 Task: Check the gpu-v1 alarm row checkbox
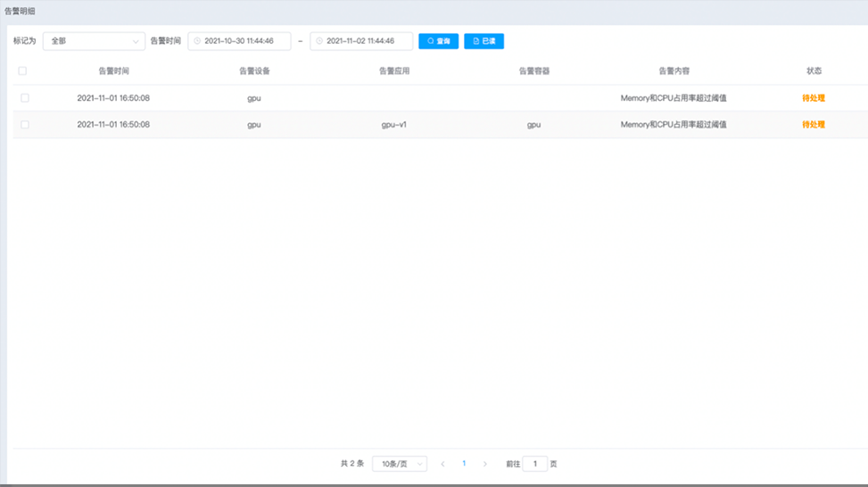tap(24, 125)
